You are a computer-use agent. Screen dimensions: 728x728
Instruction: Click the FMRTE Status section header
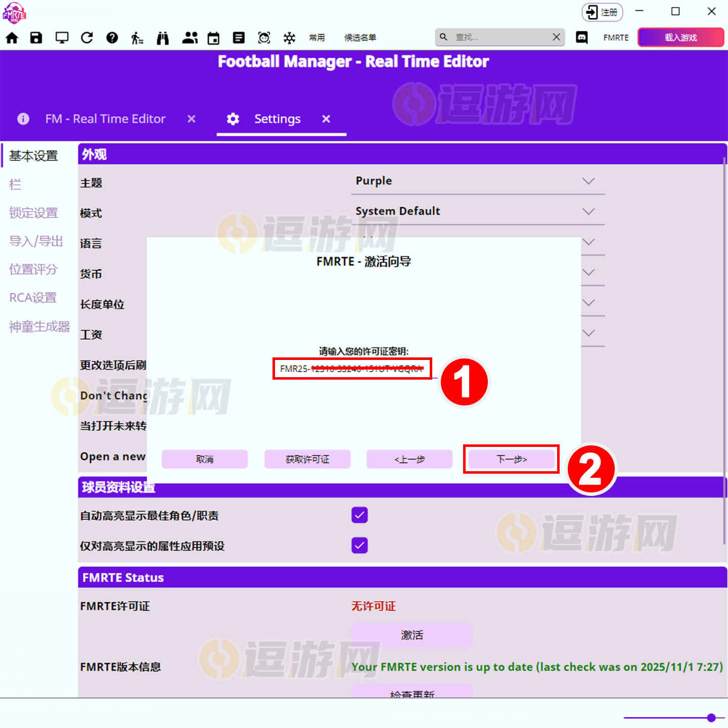coord(402,577)
